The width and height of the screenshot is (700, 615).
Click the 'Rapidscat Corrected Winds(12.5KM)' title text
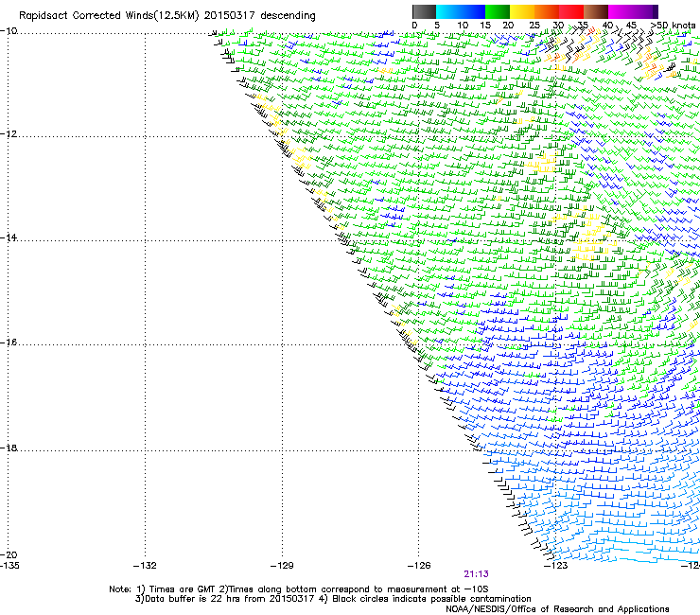click(109, 16)
